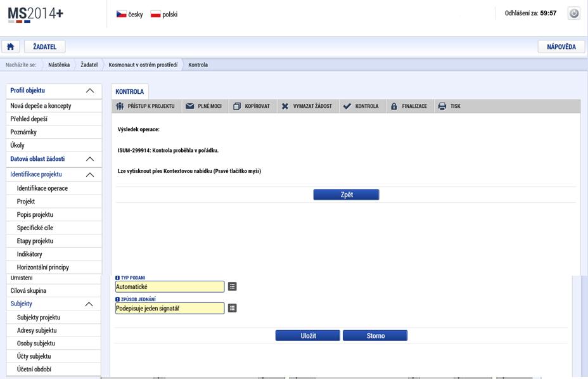Open Specifické cíle
Image resolution: width=588 pixels, height=379 pixels.
tap(54, 228)
